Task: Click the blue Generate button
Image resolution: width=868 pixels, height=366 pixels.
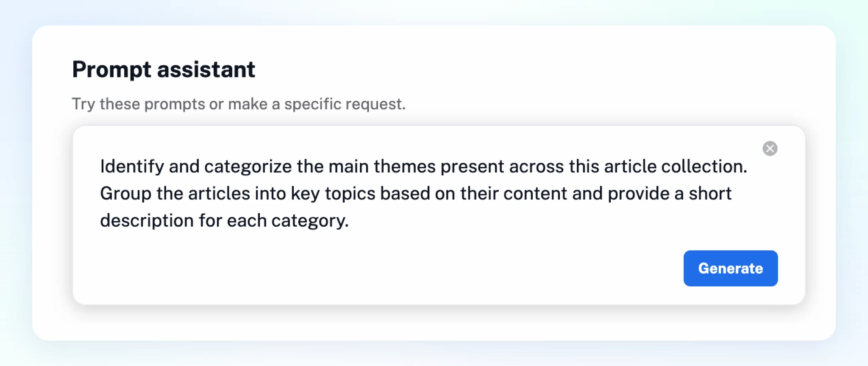Action: pyautogui.click(x=730, y=268)
